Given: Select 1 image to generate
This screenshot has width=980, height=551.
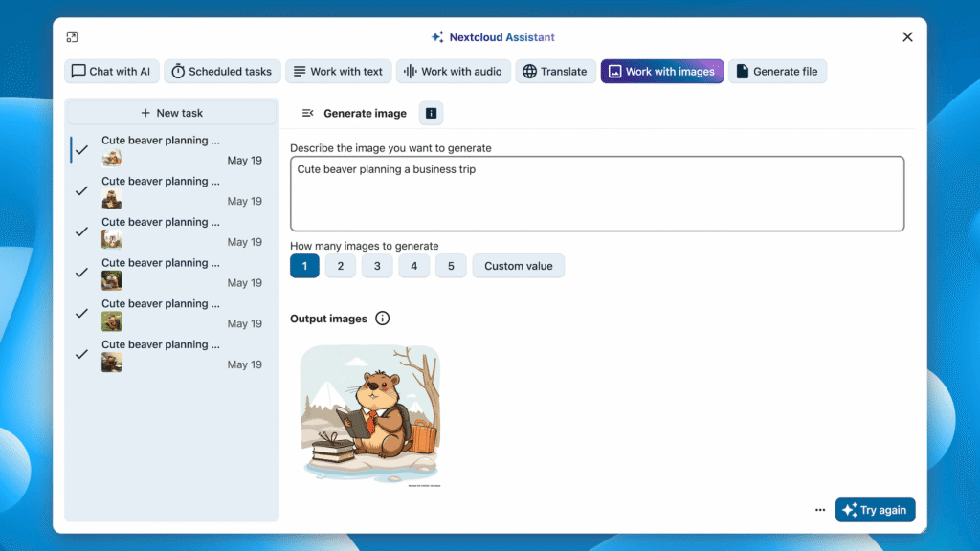Looking at the screenshot, I should [304, 266].
